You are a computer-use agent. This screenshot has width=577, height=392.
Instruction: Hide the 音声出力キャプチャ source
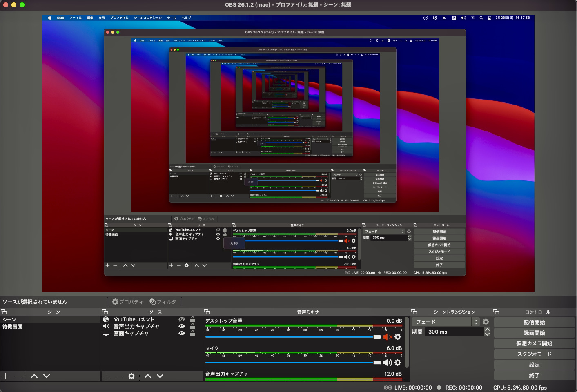click(x=182, y=326)
